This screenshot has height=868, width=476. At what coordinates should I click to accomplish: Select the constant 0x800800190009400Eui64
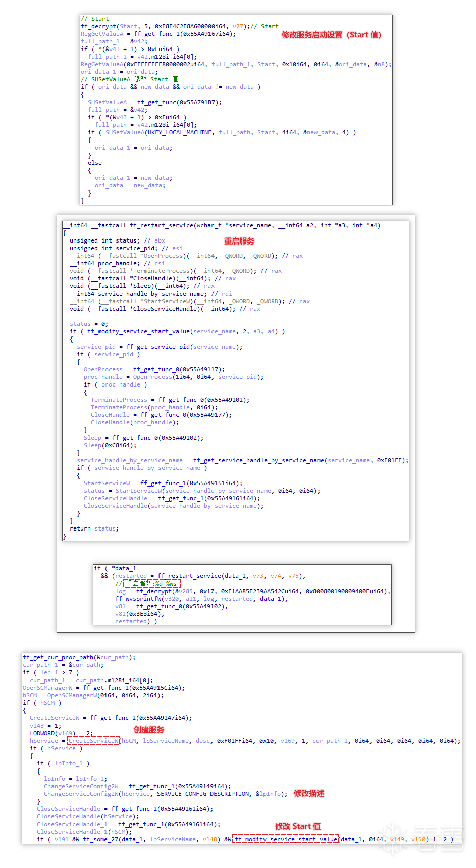(x=346, y=591)
